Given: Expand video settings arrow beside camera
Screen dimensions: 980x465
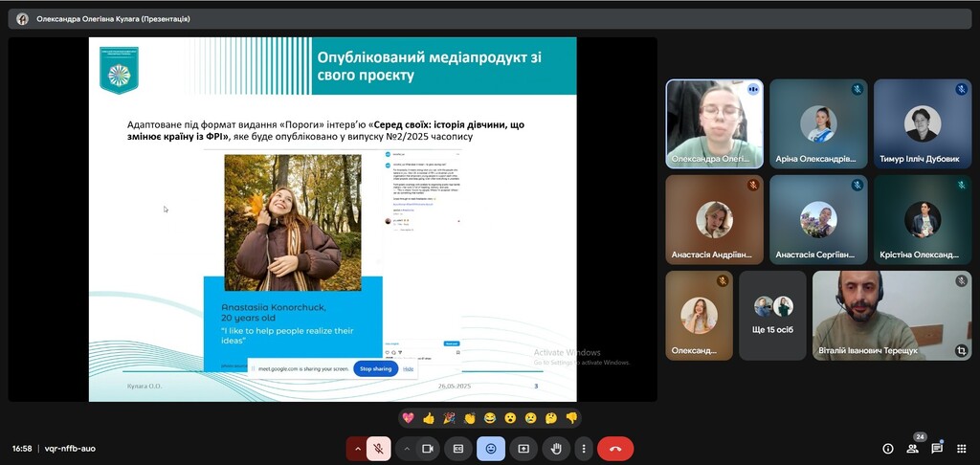Looking at the screenshot, I should [407, 448].
